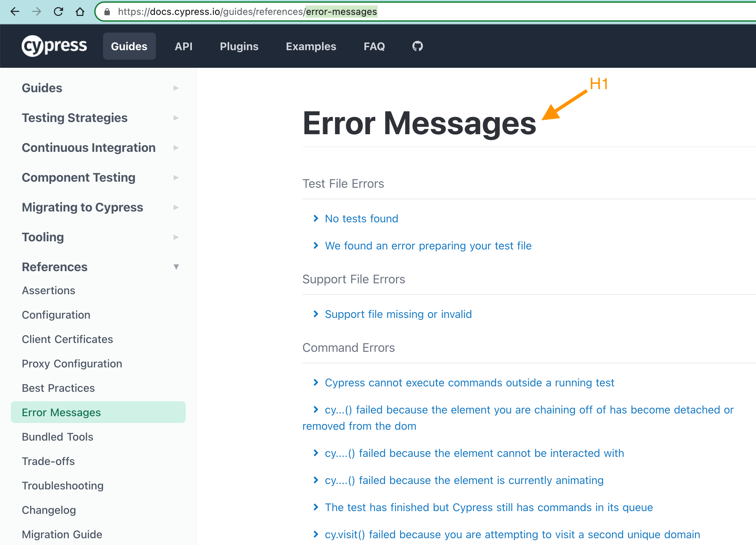Viewport: 756px width, 545px height.
Task: Open the FAQ navigation item
Action: pyautogui.click(x=374, y=46)
